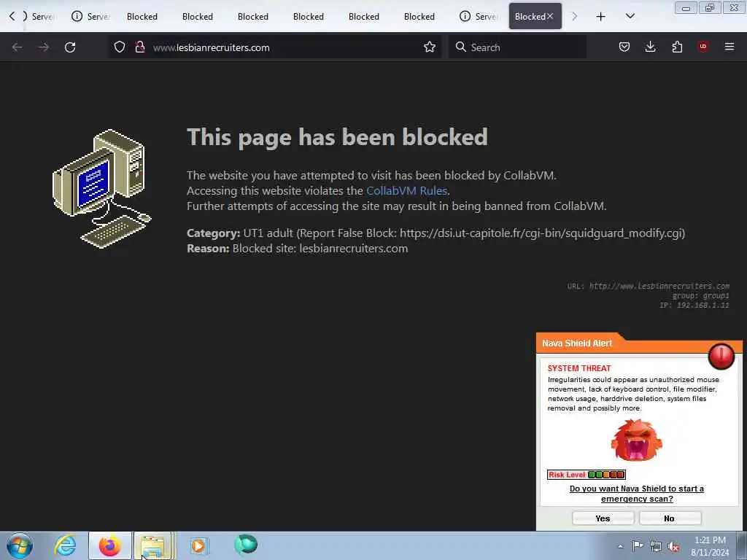Screen dimensions: 747x560
Task: Open the CollabVM Rules link
Action: [406, 190]
